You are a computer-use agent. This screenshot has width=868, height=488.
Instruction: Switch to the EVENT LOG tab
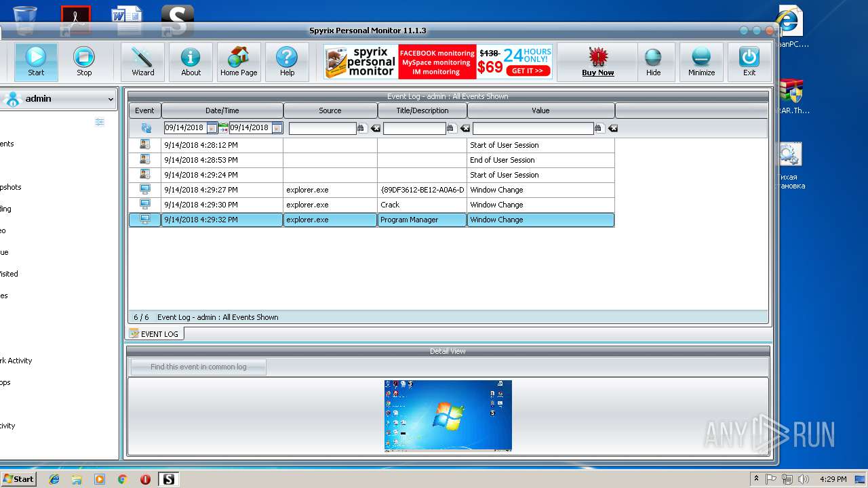tap(155, 333)
